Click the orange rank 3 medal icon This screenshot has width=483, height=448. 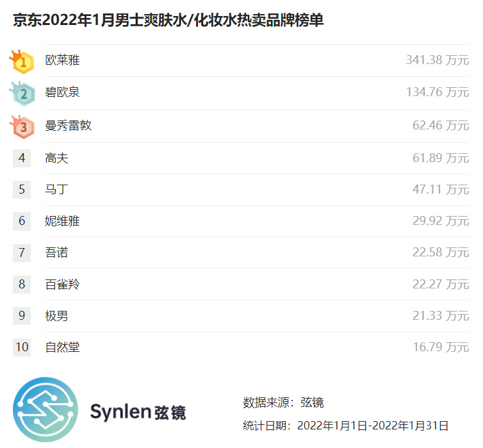22,127
